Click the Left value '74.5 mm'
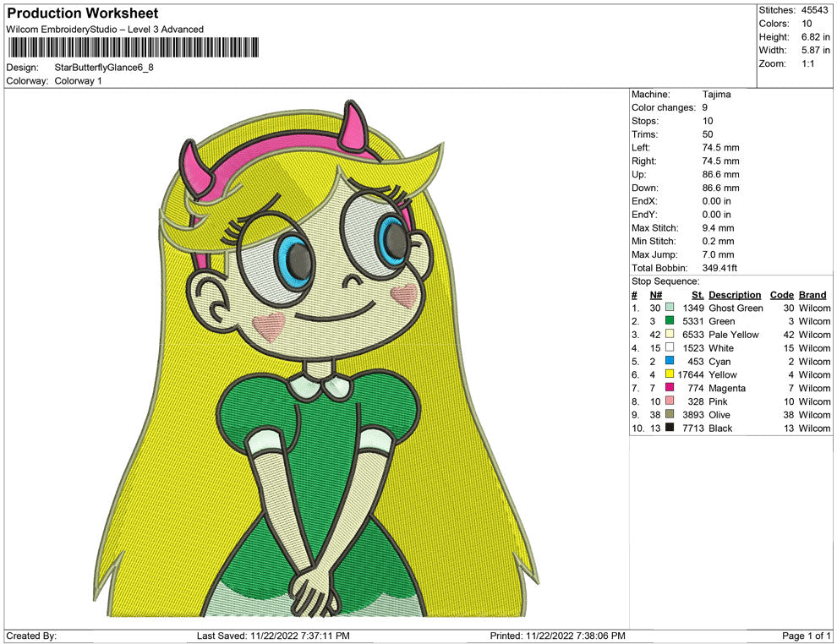 720,148
